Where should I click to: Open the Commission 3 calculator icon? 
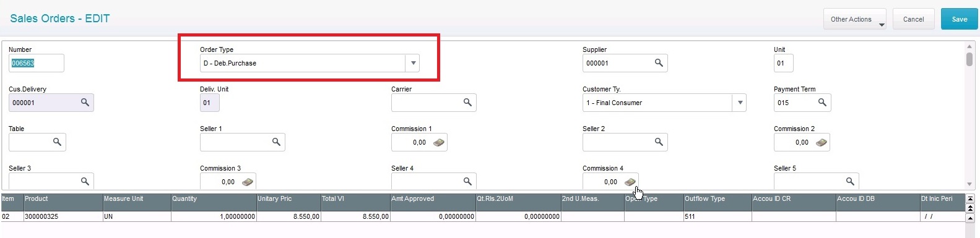[x=247, y=182]
